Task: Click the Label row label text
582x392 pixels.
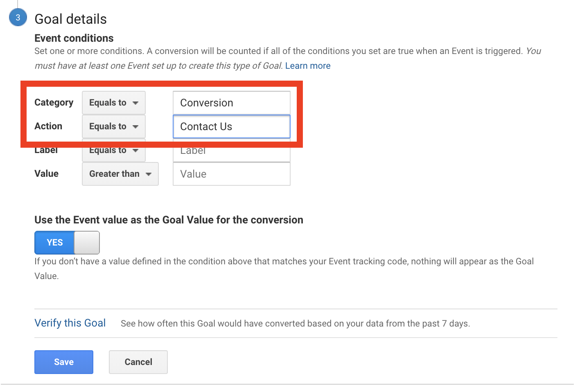Action: [x=46, y=151]
